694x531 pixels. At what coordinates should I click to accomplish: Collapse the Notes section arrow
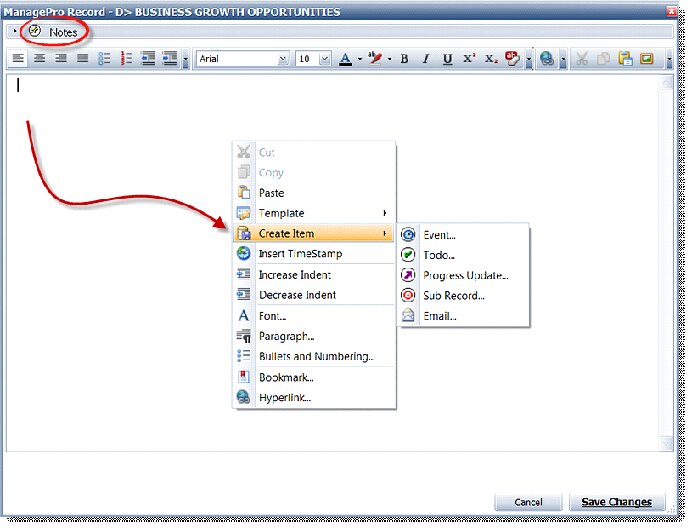(15, 31)
